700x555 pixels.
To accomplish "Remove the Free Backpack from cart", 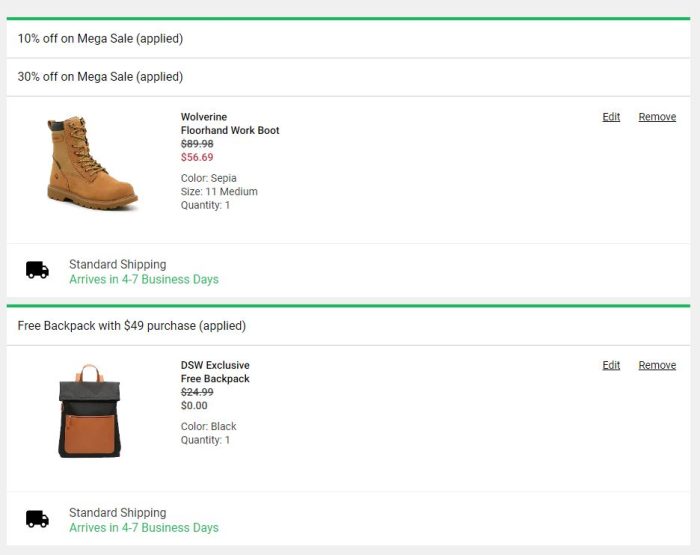I will pyautogui.click(x=657, y=365).
